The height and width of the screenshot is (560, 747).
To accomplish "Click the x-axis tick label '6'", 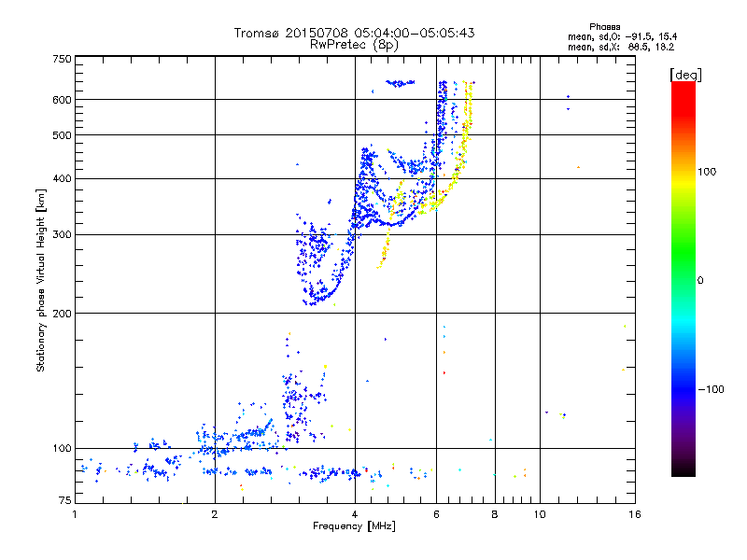I will pos(436,514).
